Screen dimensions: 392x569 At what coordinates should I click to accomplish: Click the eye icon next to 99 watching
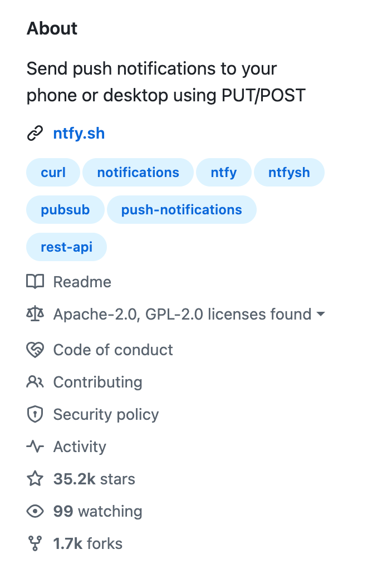35,511
